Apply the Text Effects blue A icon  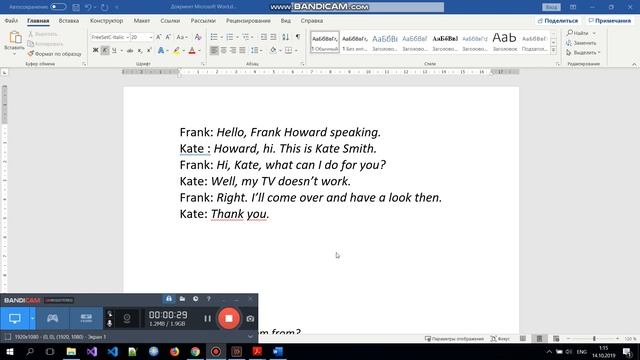tap(161, 50)
